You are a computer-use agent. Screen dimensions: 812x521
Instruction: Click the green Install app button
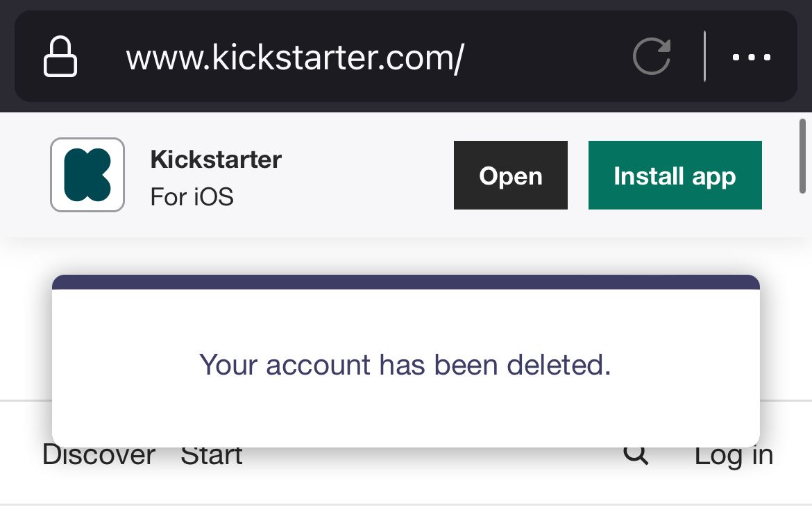coord(675,176)
